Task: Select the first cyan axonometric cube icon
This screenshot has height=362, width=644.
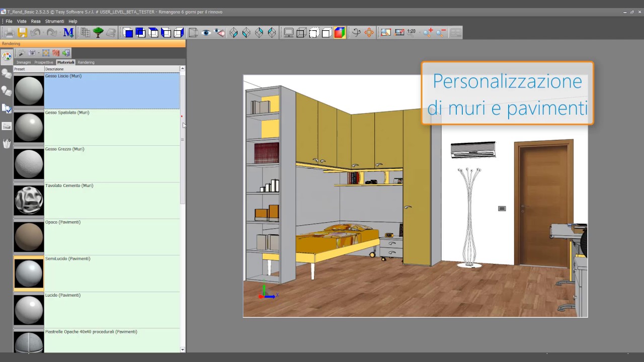Action: [x=233, y=33]
